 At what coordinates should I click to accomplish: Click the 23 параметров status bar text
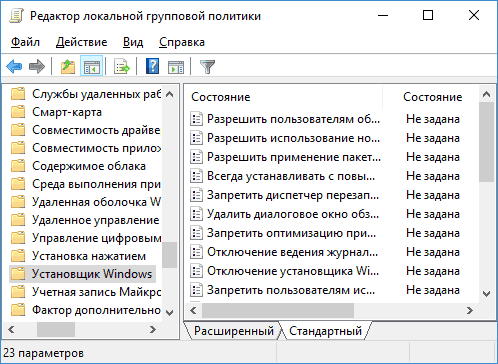[x=43, y=353]
